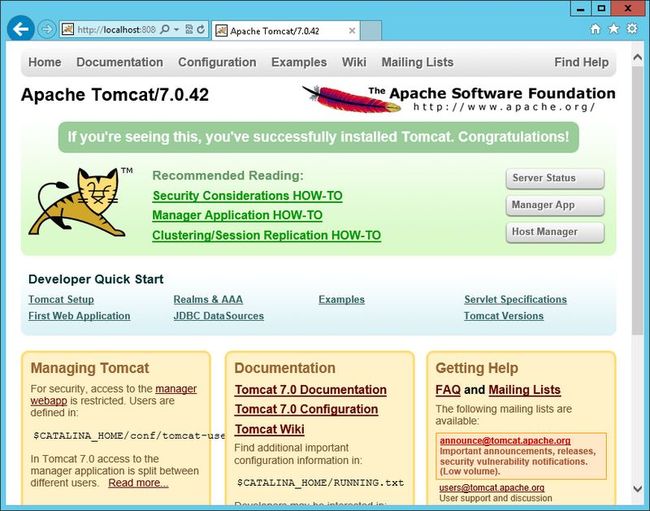650x511 pixels.
Task: Open the Wiki navigation item
Action: (354, 62)
